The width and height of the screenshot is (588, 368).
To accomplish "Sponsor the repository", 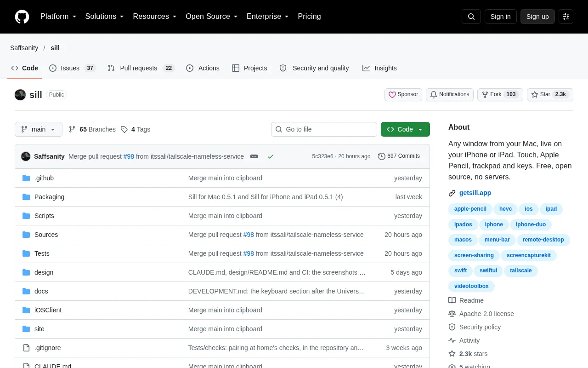I will pyautogui.click(x=403, y=95).
